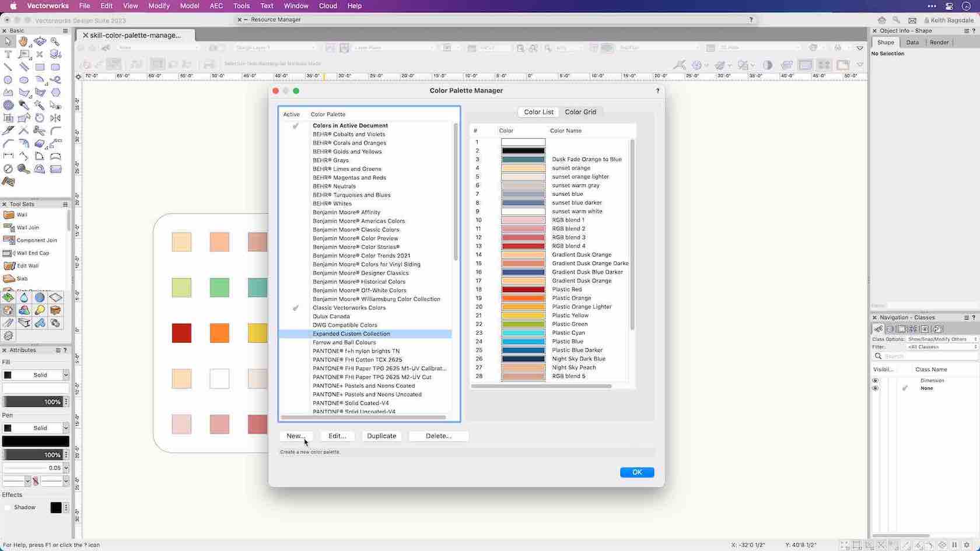Click the black Pen color swatch
980x551 pixels.
36,441
